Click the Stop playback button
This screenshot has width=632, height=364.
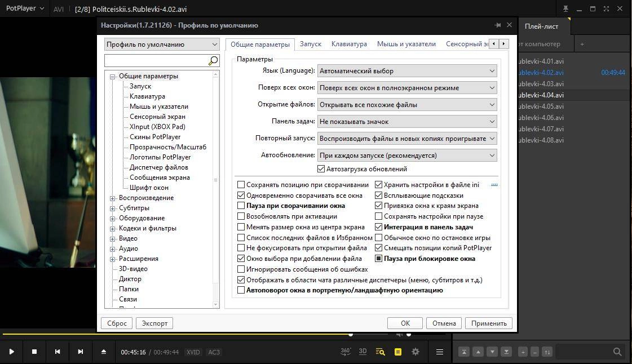point(34,352)
